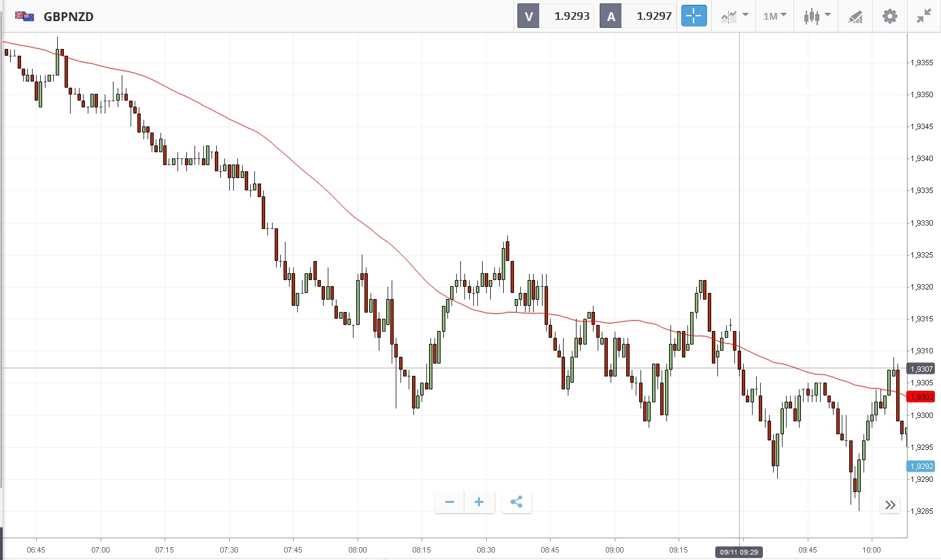The width and height of the screenshot is (941, 560).
Task: Click the 08:00 time axis label
Action: [x=357, y=549]
